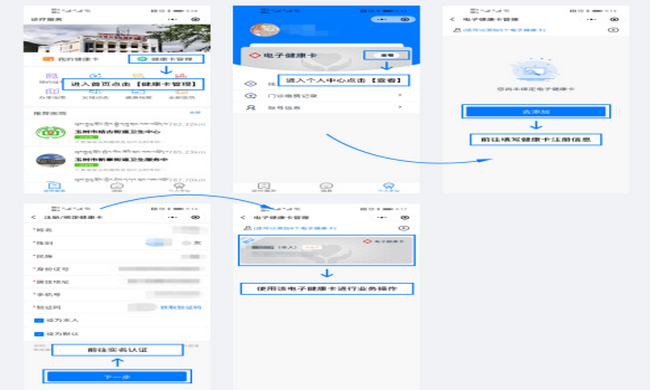The height and width of the screenshot is (390, 650).
Task: Switch to the middle message tab on the home page
Action: tap(117, 186)
